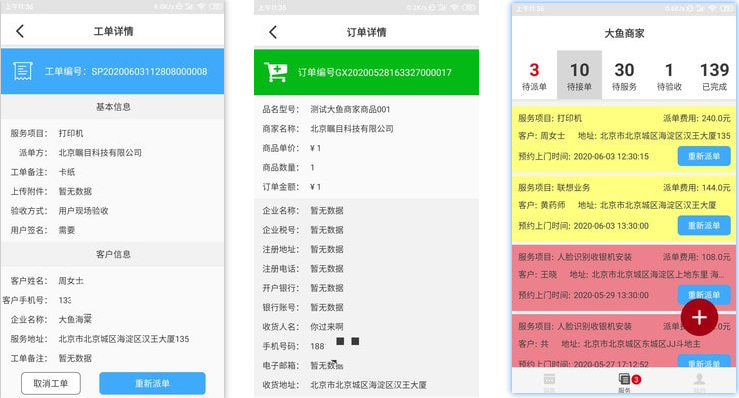Viewport: 739px width, 398px height.
Task: Select the 待派单 tab showing 3
Action: point(534,75)
